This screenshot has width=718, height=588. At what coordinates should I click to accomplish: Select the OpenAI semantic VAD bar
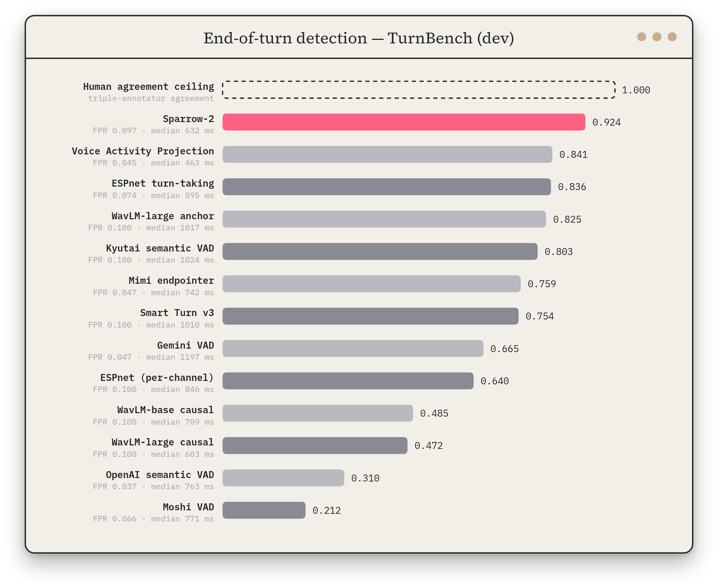[283, 478]
